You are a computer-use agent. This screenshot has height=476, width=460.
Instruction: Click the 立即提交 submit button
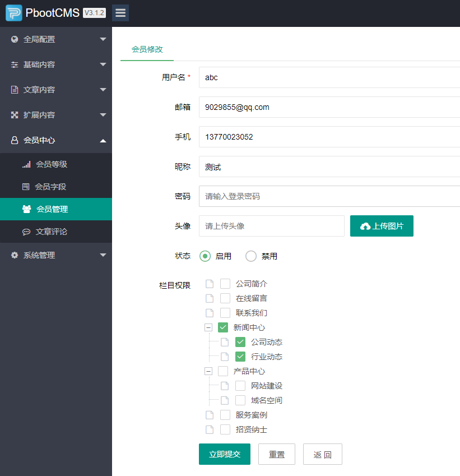[224, 454]
